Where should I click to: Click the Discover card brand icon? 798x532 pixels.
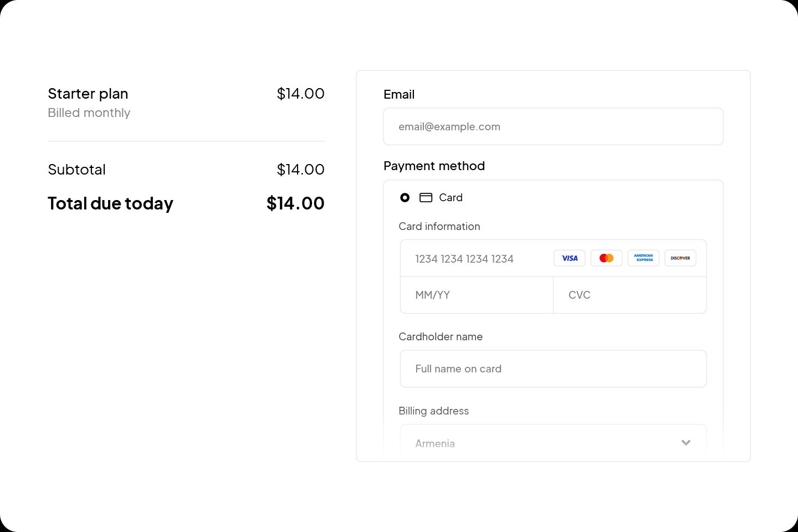680,258
